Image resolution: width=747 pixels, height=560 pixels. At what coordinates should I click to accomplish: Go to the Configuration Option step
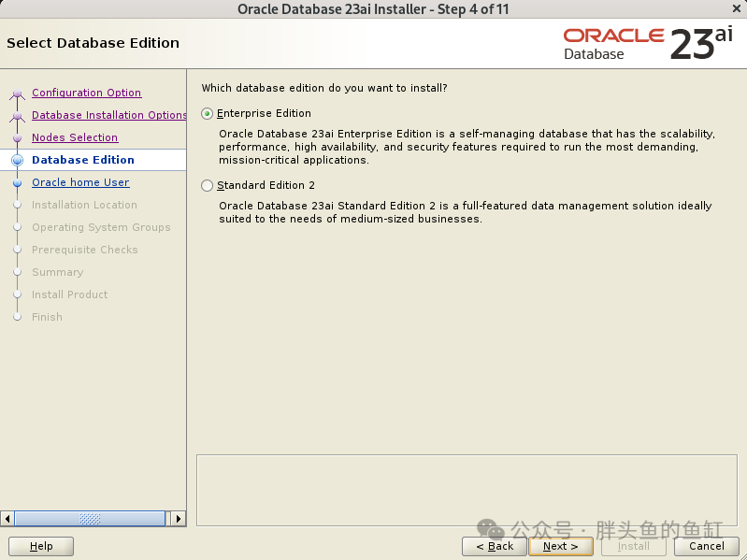coord(86,93)
